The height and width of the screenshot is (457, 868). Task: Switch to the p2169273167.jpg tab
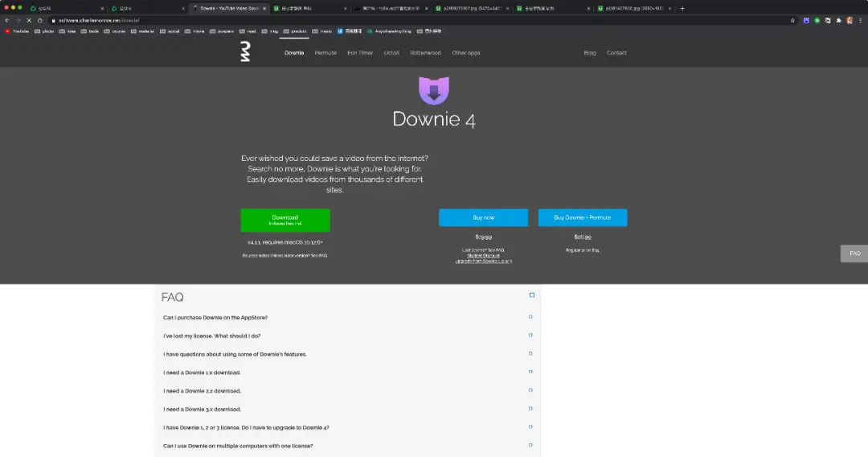click(471, 8)
